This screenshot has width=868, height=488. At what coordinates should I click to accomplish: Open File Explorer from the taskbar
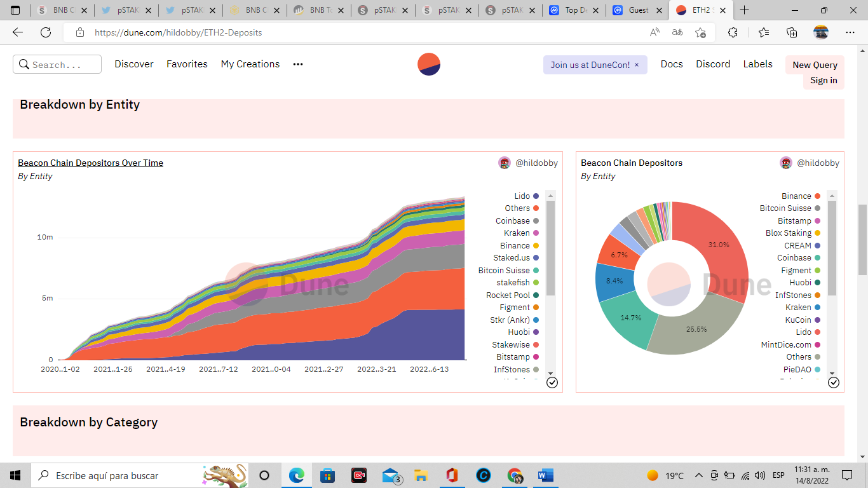[x=421, y=475]
